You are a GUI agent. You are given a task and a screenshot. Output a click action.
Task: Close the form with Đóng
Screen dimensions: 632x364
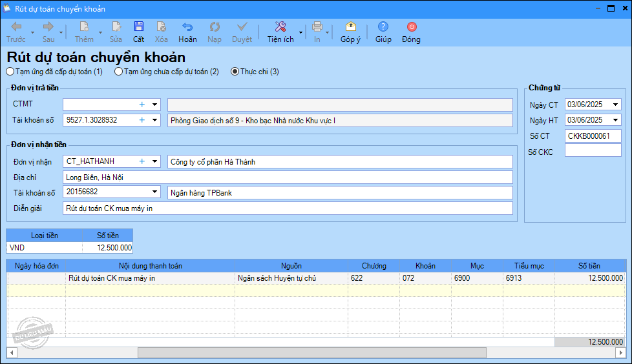click(x=411, y=32)
